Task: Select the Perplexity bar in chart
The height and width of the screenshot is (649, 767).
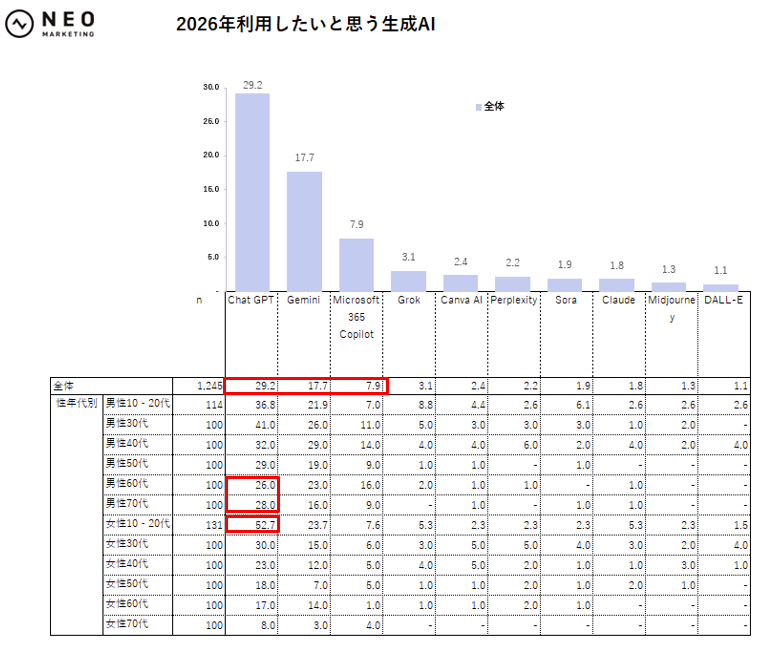Action: click(x=513, y=284)
